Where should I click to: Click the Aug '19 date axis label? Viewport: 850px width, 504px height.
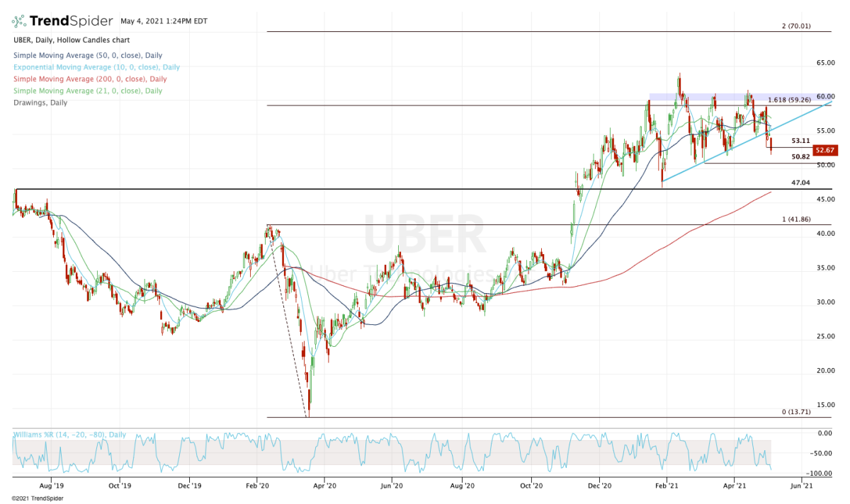(52, 486)
